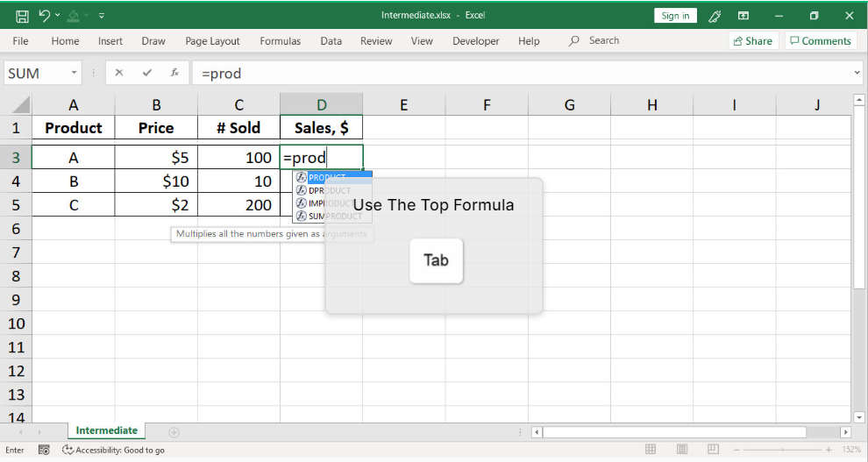Click the next sheet navigation arrow
This screenshot has width=868, height=462.
pyautogui.click(x=39, y=432)
